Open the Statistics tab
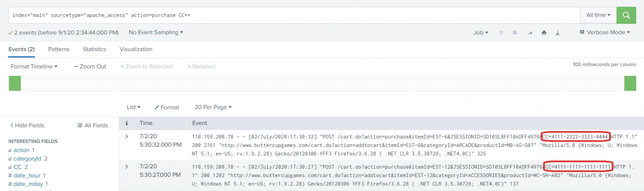 pos(94,49)
